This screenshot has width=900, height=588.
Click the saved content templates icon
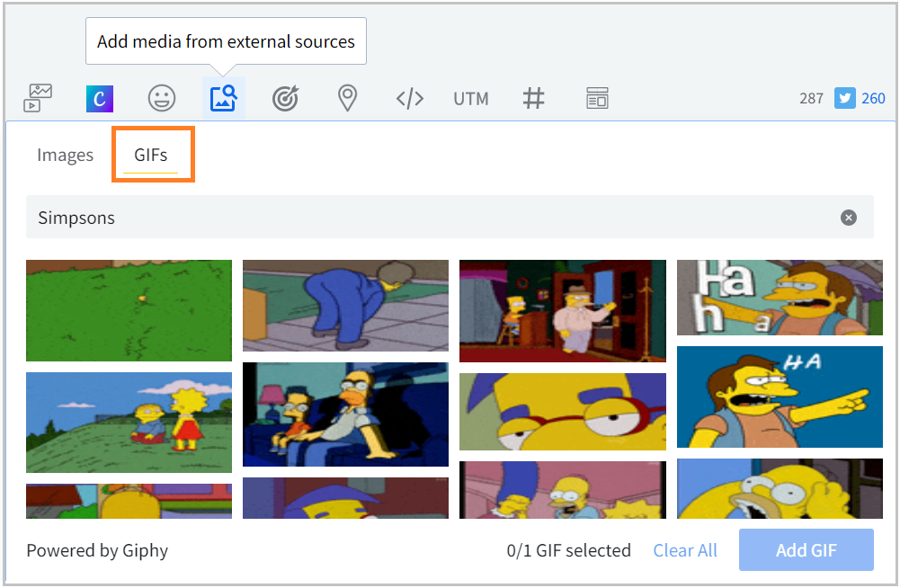click(x=597, y=98)
